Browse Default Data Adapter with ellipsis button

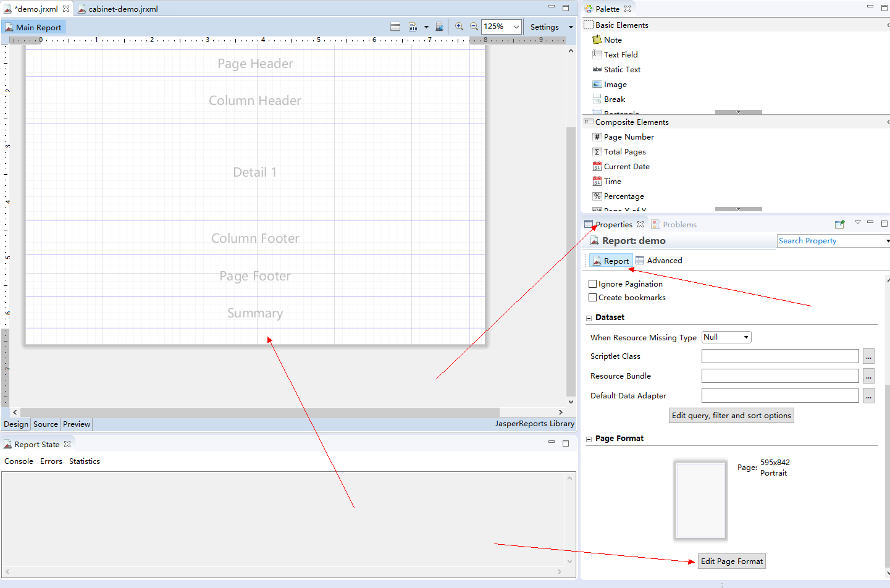point(868,396)
